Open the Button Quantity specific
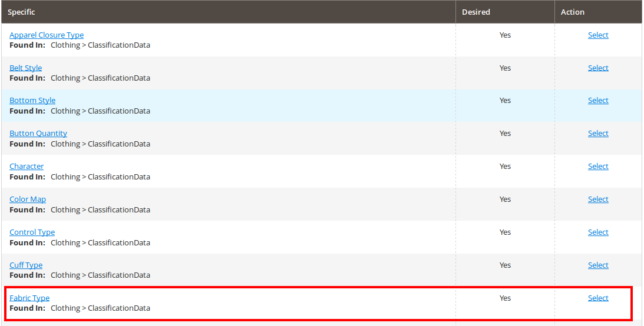 click(38, 134)
